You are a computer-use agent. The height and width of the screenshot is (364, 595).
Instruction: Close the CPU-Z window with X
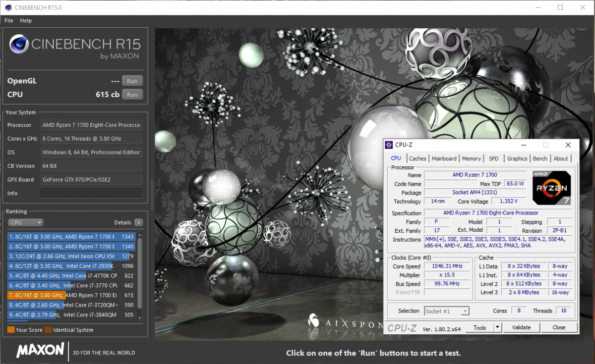click(x=568, y=145)
